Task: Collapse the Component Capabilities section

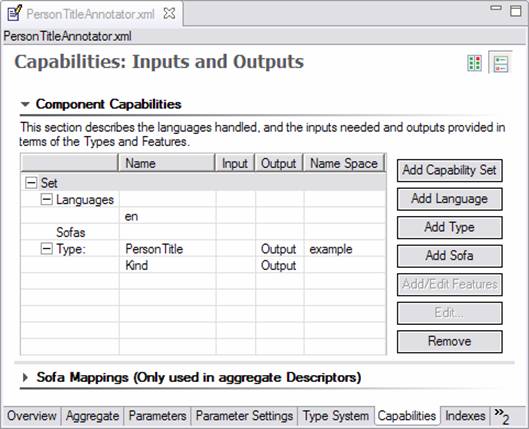Action: tap(25, 104)
